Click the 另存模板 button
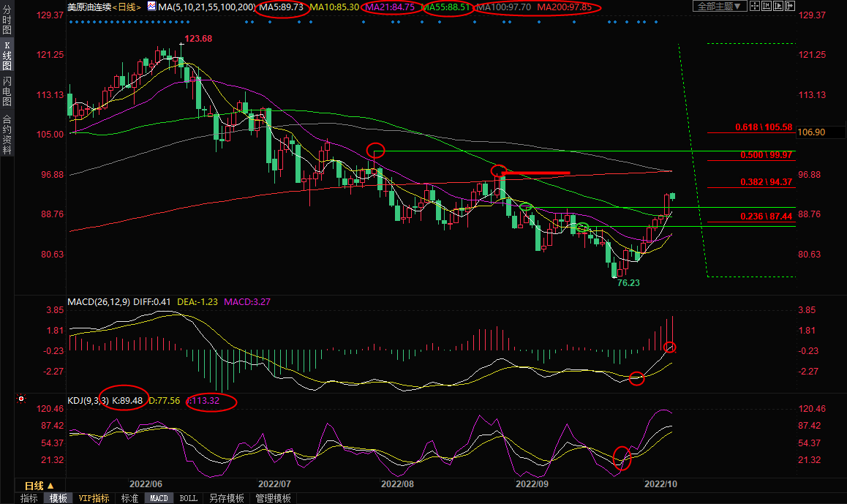The width and height of the screenshot is (847, 504). click(226, 498)
